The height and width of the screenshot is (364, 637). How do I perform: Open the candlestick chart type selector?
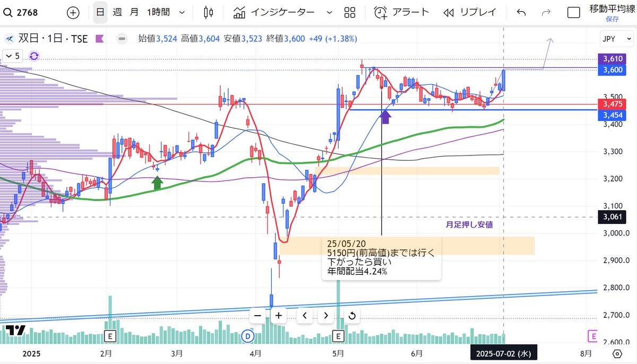[x=209, y=12]
